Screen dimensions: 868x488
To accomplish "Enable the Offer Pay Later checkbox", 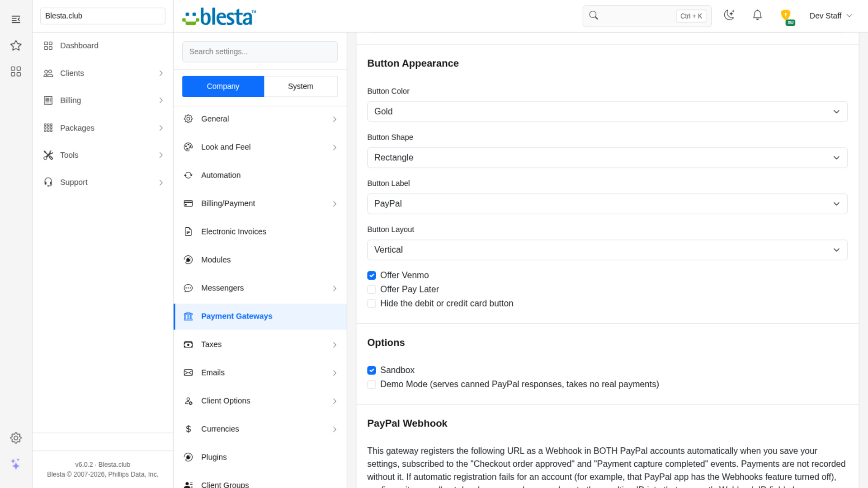I will click(x=372, y=289).
